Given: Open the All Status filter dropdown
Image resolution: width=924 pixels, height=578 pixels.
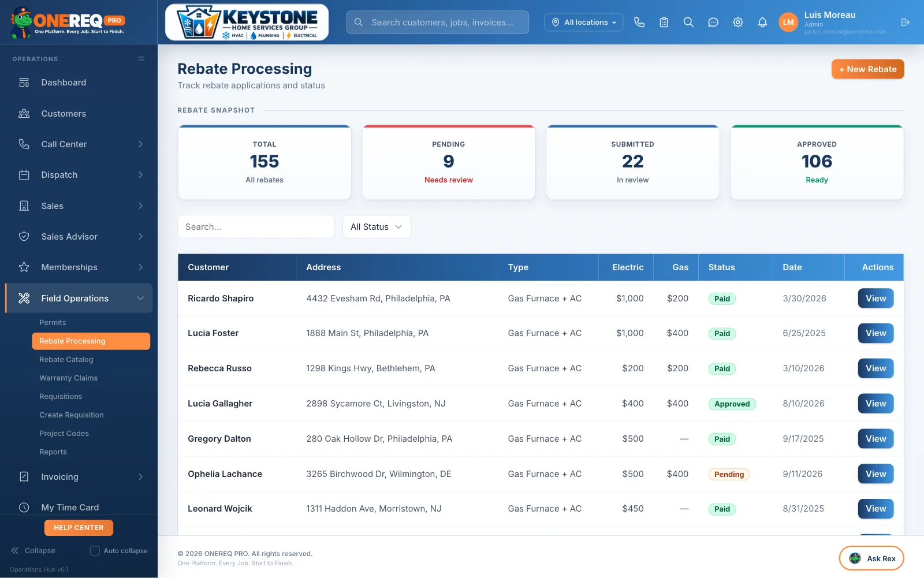Looking at the screenshot, I should (377, 227).
